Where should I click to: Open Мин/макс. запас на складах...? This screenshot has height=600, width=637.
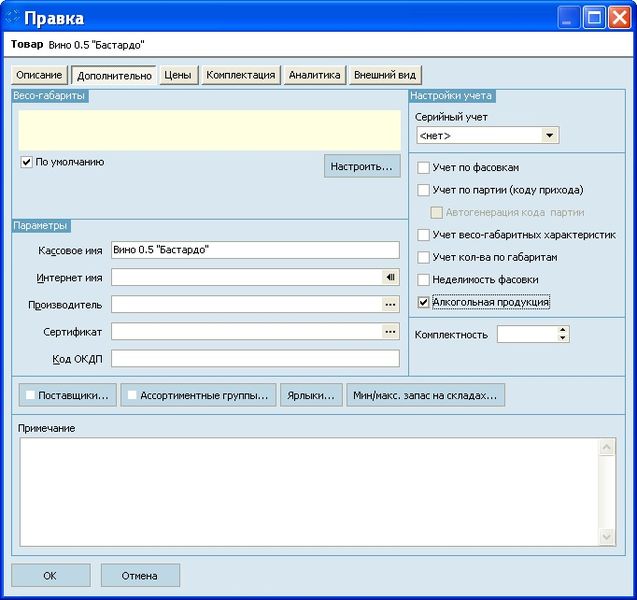425,395
